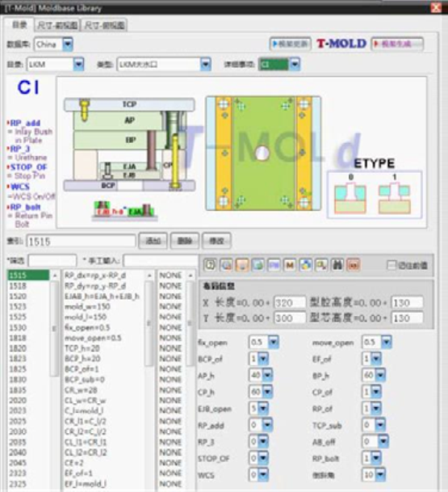Open the AP_h 40 dropdown
The height and width of the screenshot is (492, 448).
click(x=267, y=376)
